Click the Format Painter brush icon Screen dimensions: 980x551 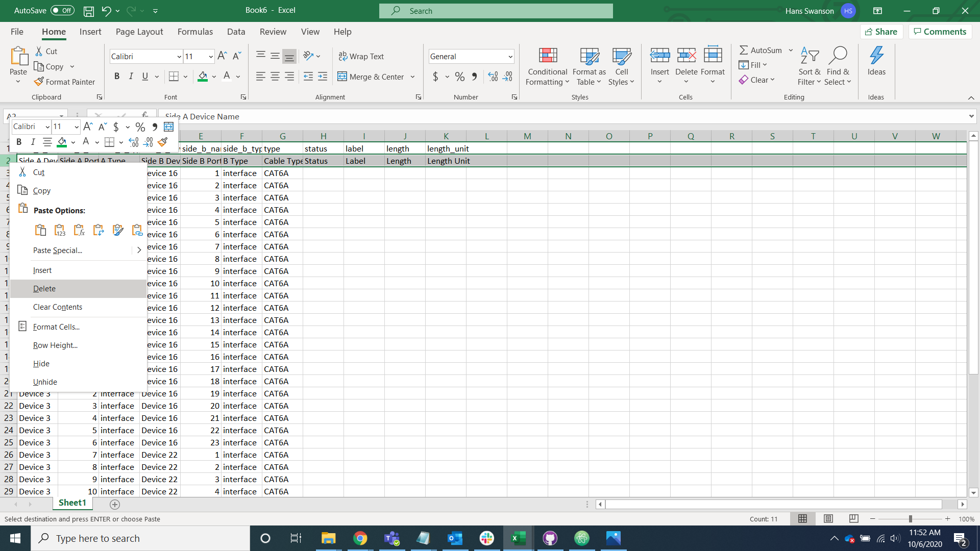pos(38,82)
